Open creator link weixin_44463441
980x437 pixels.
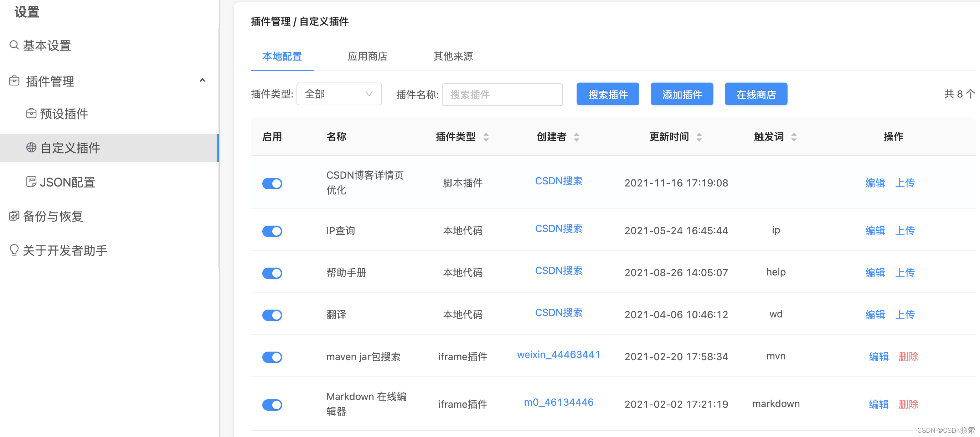(x=558, y=354)
